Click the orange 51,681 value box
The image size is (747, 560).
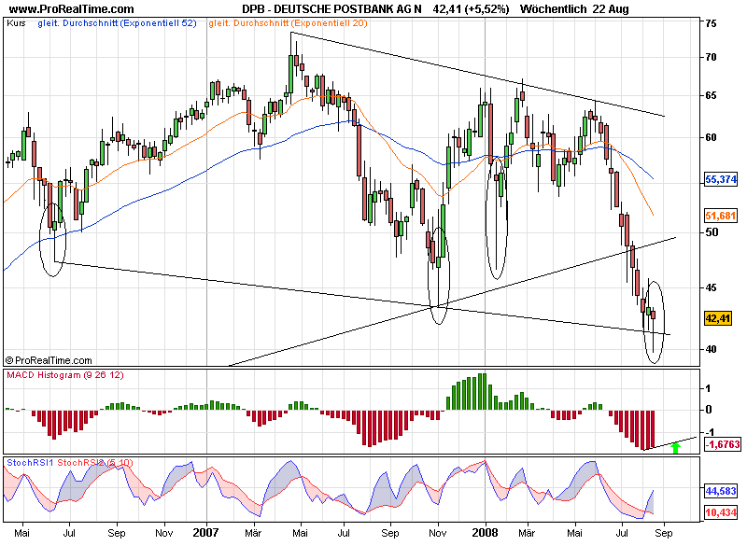point(721,216)
